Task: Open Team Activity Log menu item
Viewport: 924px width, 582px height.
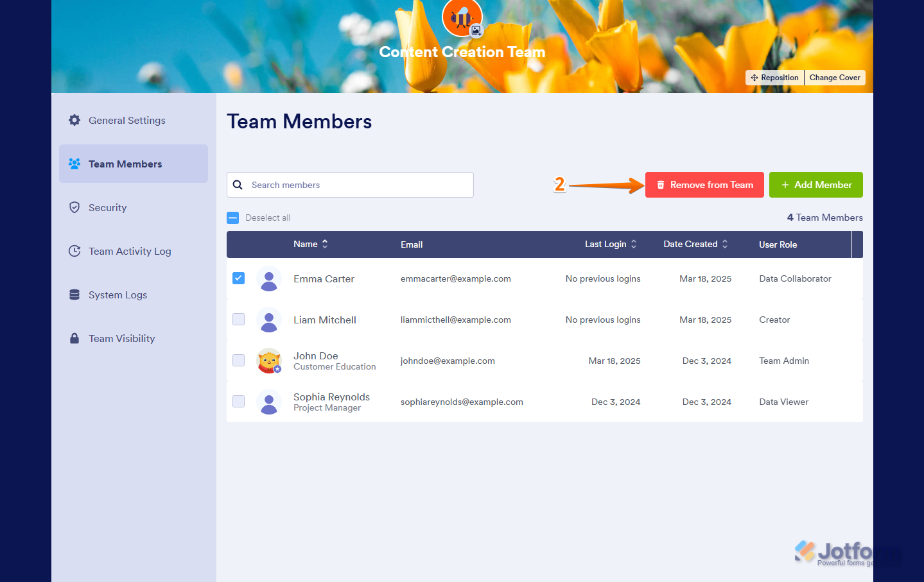Action: pyautogui.click(x=134, y=251)
